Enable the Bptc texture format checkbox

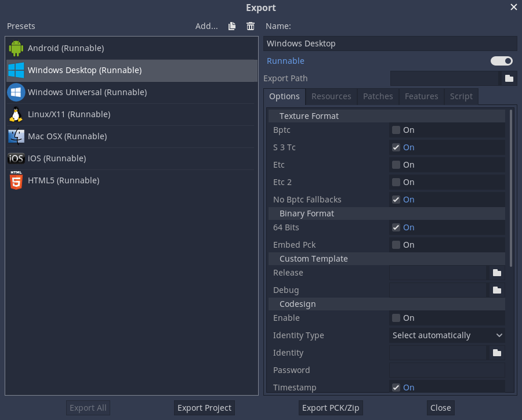(x=396, y=130)
